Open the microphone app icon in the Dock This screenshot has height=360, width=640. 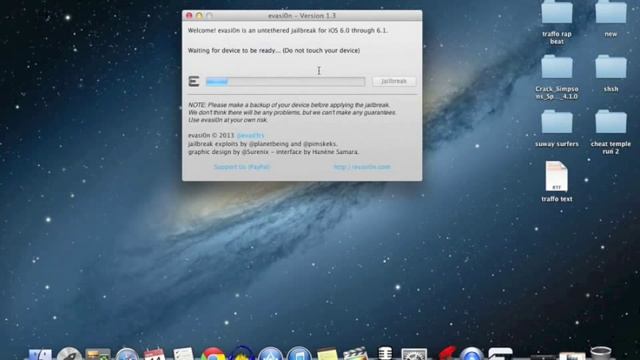(x=384, y=353)
